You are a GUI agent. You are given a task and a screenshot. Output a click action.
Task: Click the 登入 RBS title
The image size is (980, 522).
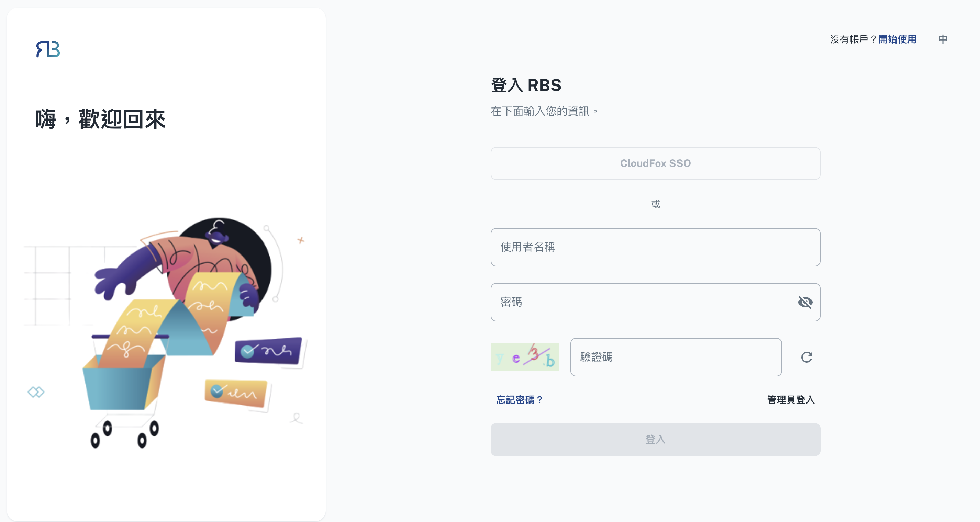pos(526,85)
